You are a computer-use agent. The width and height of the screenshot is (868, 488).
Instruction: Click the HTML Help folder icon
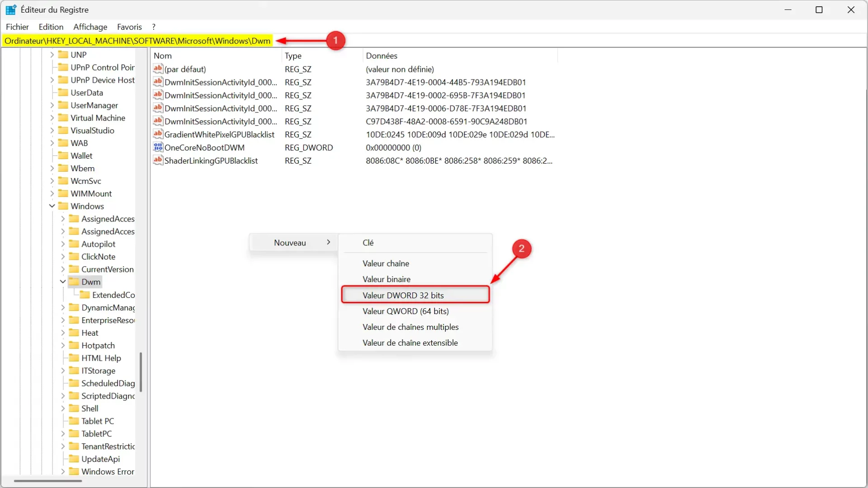tap(74, 358)
